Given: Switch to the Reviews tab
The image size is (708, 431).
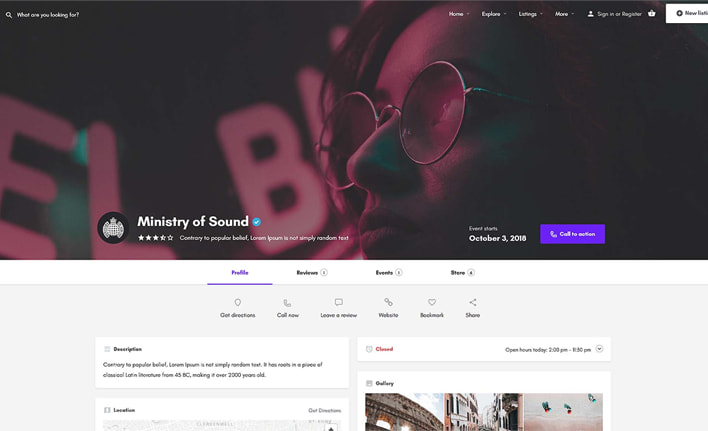Looking at the screenshot, I should pyautogui.click(x=312, y=273).
